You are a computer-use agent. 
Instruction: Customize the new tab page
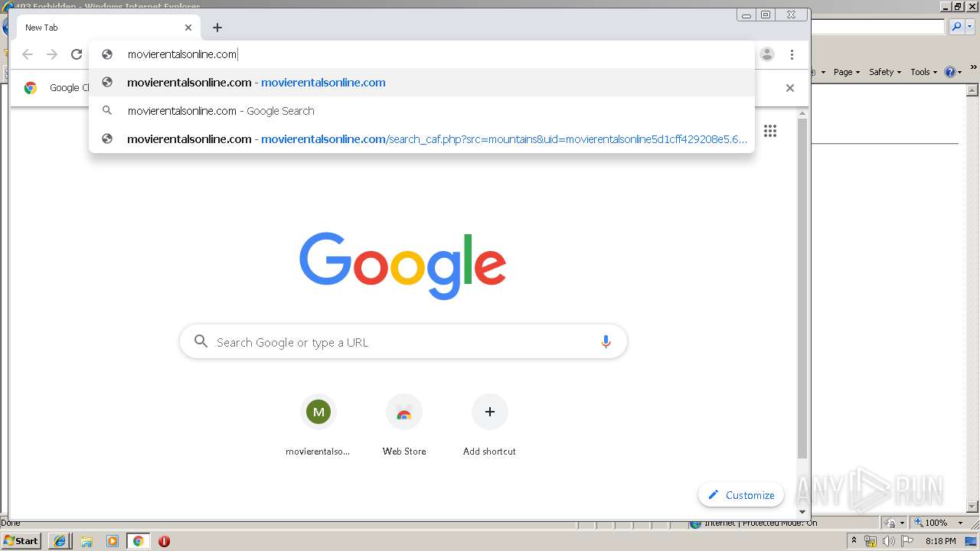coord(741,495)
